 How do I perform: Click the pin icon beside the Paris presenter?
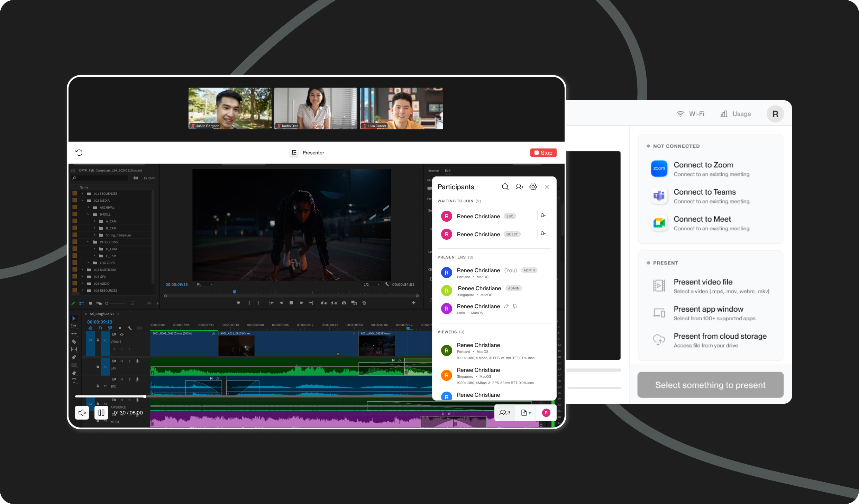click(515, 306)
